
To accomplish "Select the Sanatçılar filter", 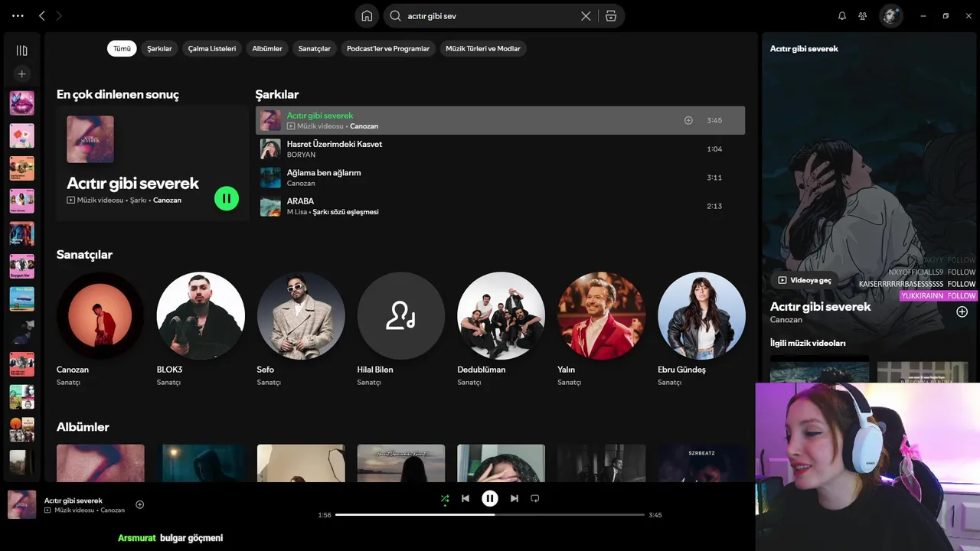I will 314,48.
